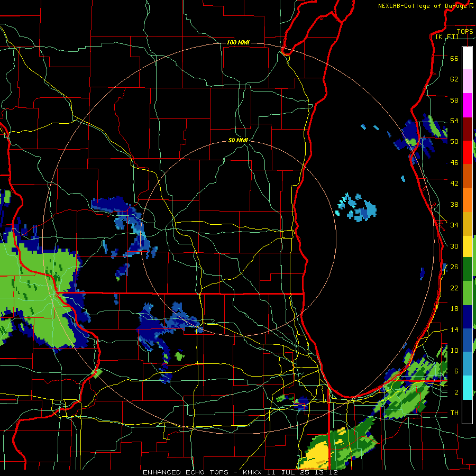Click the TOPS legend heading

coord(465,31)
